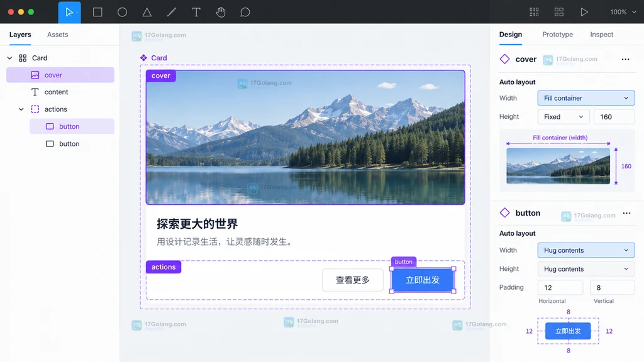Collapse the Card layer group
This screenshot has height=362, width=644.
9,58
